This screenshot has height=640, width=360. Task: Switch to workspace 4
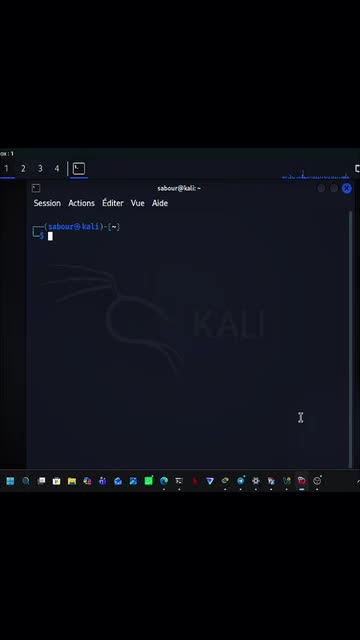tap(57, 169)
